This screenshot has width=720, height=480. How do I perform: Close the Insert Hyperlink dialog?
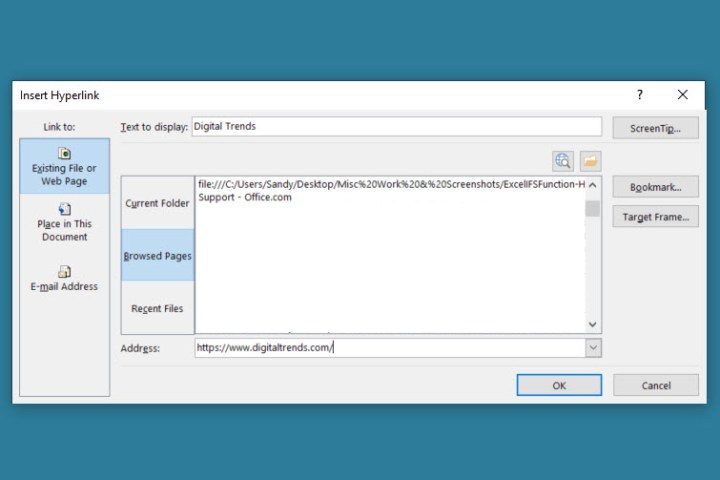[x=683, y=95]
